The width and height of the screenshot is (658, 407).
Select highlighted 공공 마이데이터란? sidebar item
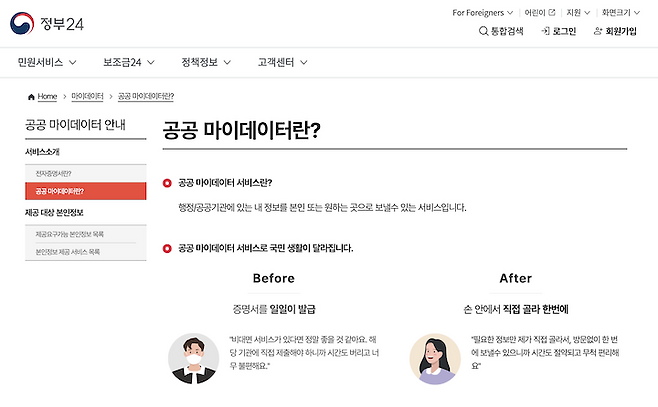(x=86, y=191)
